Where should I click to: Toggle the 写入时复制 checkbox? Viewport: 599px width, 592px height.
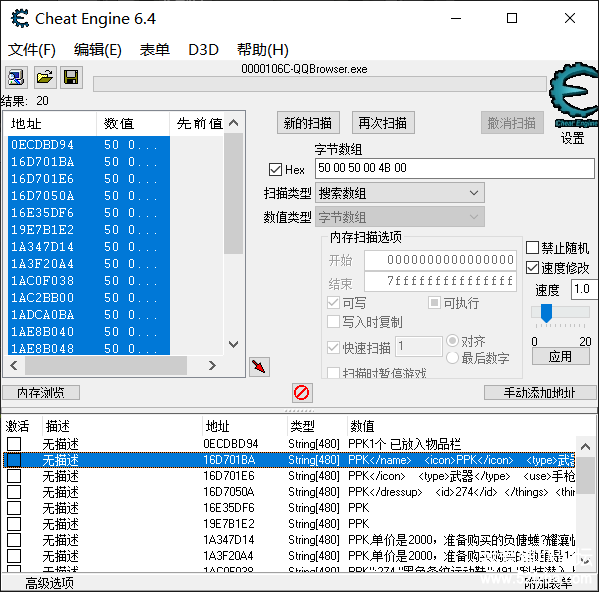pos(333,322)
